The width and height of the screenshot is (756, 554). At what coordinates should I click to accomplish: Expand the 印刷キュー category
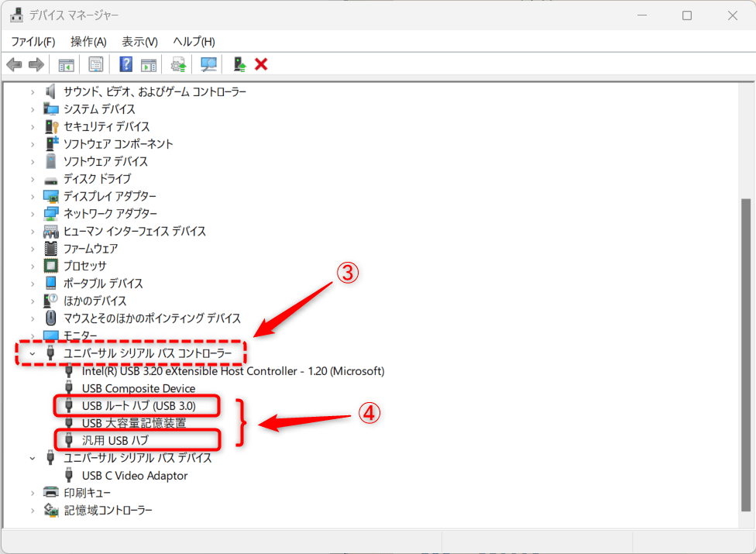tap(33, 493)
